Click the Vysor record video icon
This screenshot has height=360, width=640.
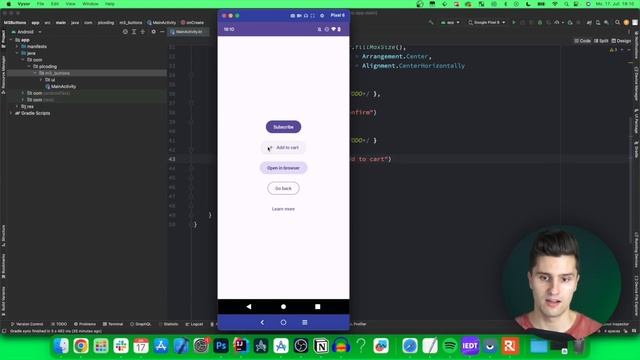coord(299,16)
